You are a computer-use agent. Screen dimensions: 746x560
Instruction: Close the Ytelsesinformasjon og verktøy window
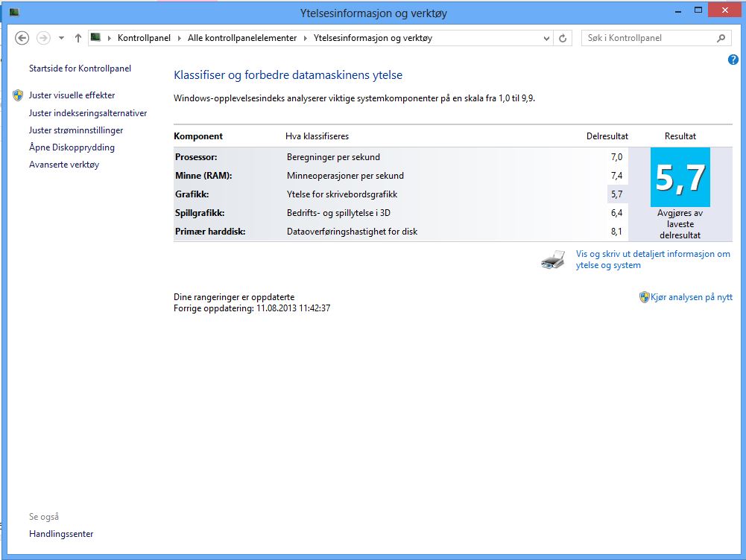pos(724,10)
